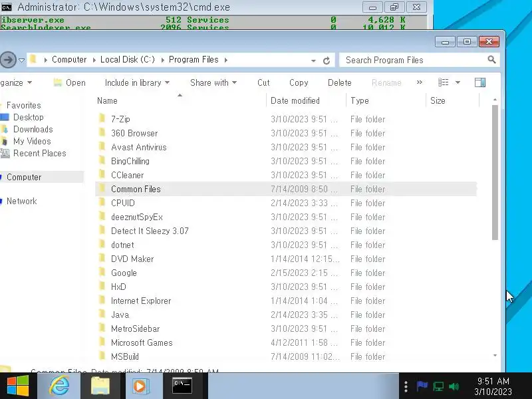Select the dotnet folder icon
532x399 pixels.
click(102, 244)
